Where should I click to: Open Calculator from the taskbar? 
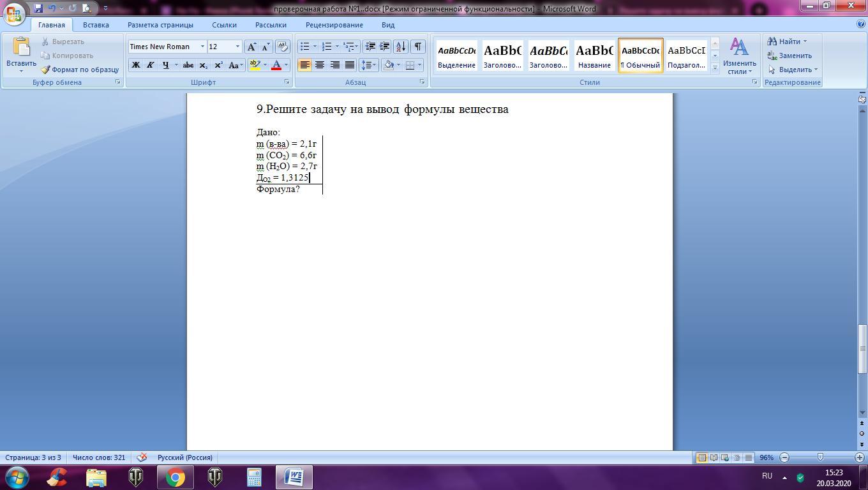pyautogui.click(x=254, y=477)
